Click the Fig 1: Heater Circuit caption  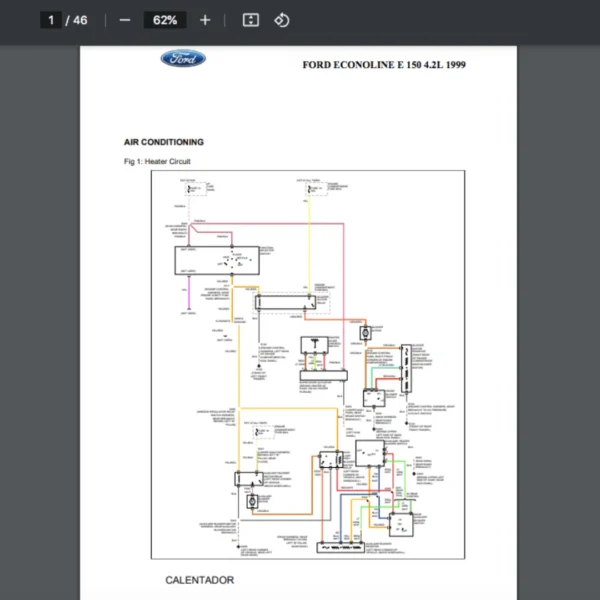[x=157, y=161]
